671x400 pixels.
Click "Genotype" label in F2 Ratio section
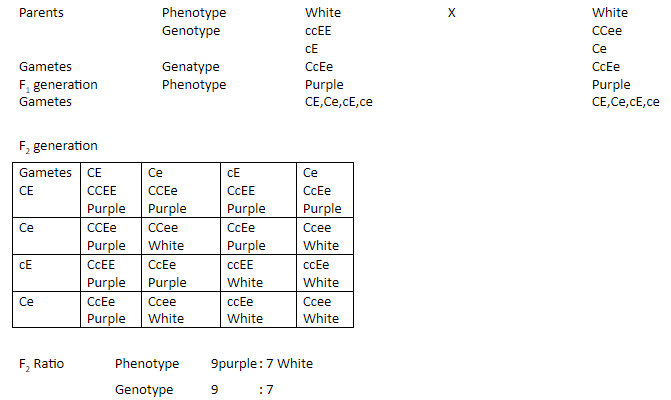click(144, 389)
